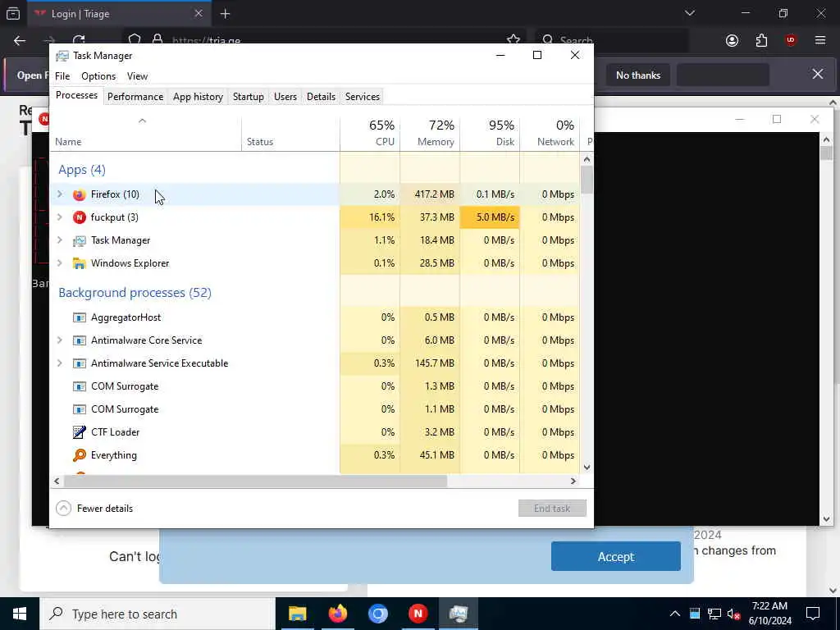This screenshot has height=630, width=840.
Task: Show hidden system tray icons
Action: pos(675,614)
